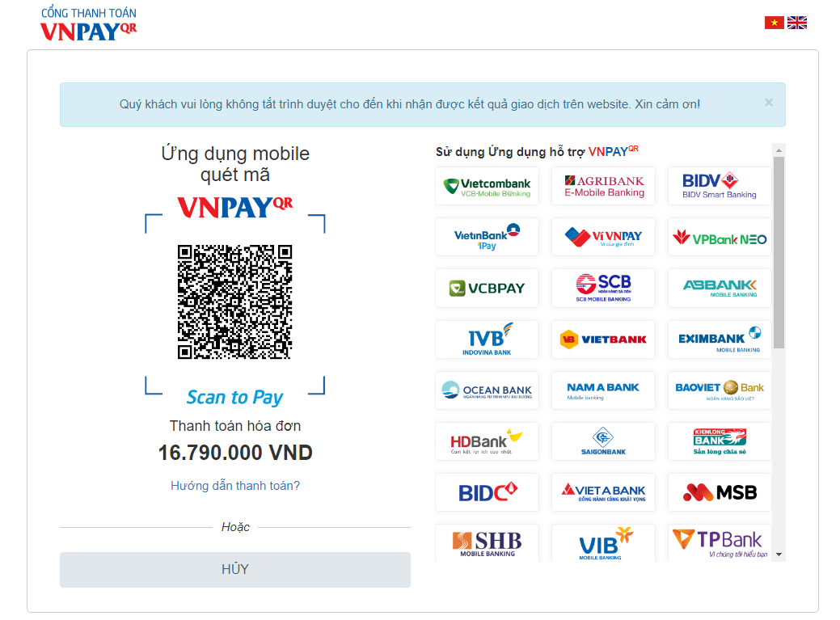Select VietinBank iPay logo
The width and height of the screenshot is (840, 620).
point(487,237)
